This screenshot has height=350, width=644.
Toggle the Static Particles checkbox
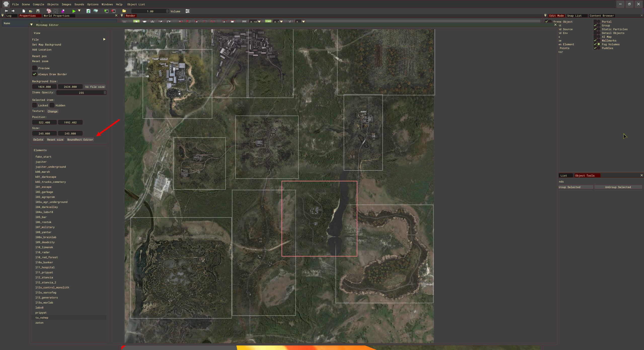point(595,29)
